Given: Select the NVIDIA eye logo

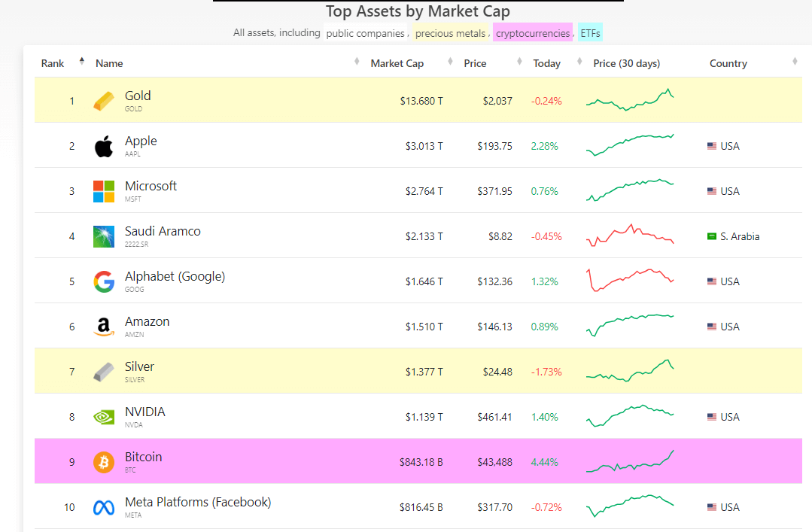Looking at the screenshot, I should (x=103, y=416).
